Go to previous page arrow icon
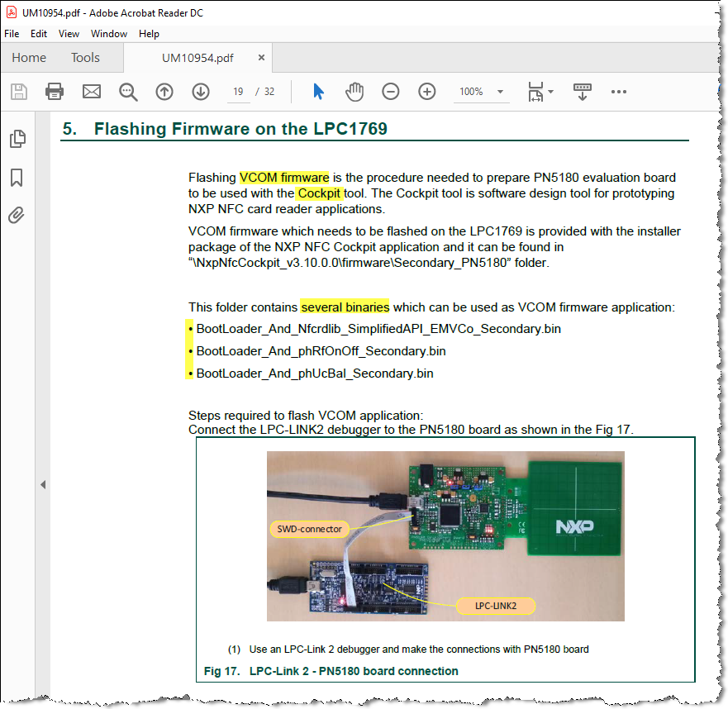Viewport: 728px width, 709px height. tap(164, 92)
